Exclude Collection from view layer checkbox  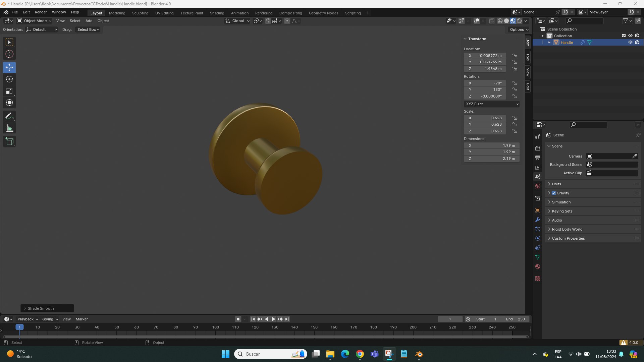pyautogui.click(x=624, y=36)
